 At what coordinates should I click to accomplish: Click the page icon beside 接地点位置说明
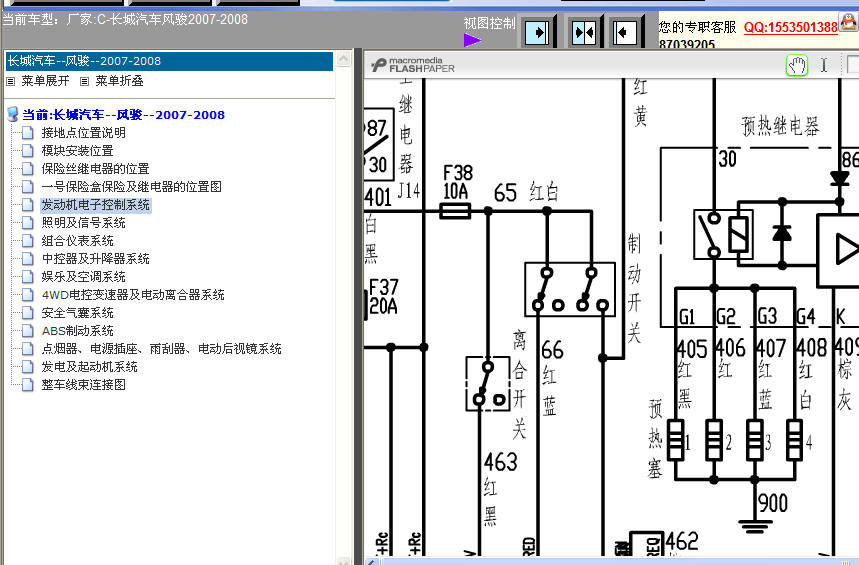[28, 133]
